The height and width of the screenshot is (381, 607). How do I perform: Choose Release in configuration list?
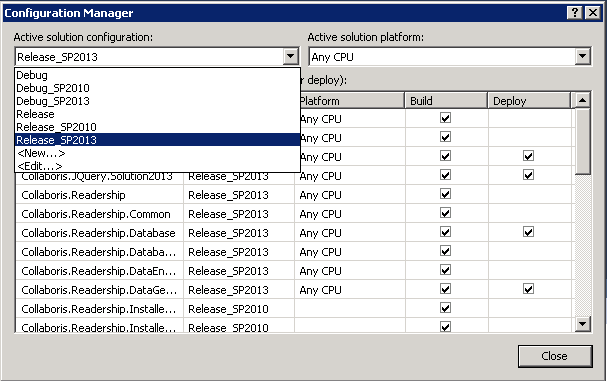pyautogui.click(x=157, y=114)
